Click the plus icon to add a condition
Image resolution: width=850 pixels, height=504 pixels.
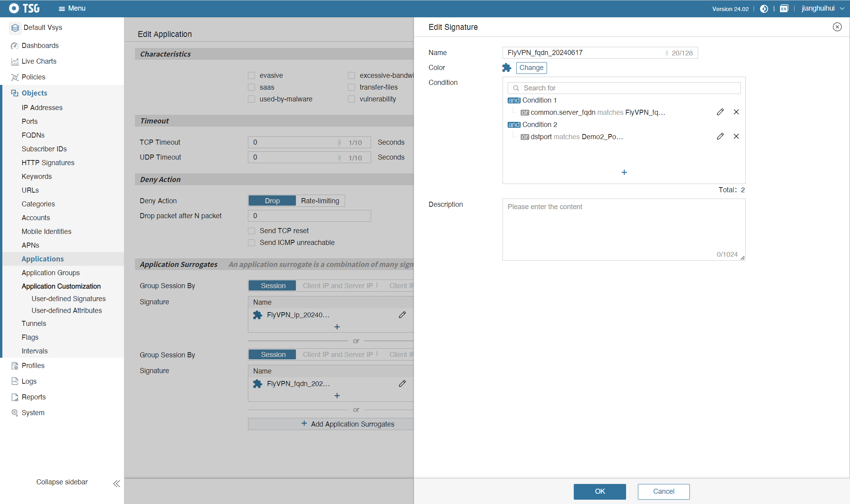coord(624,173)
